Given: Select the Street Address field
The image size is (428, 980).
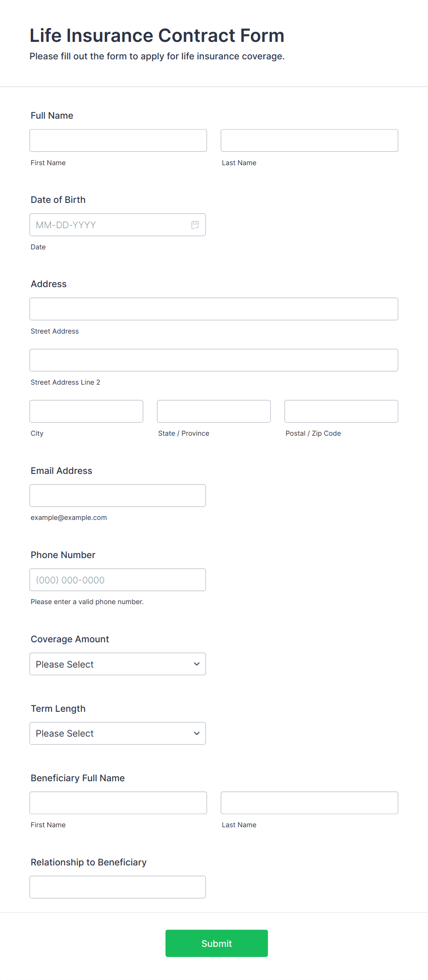Looking at the screenshot, I should point(214,309).
